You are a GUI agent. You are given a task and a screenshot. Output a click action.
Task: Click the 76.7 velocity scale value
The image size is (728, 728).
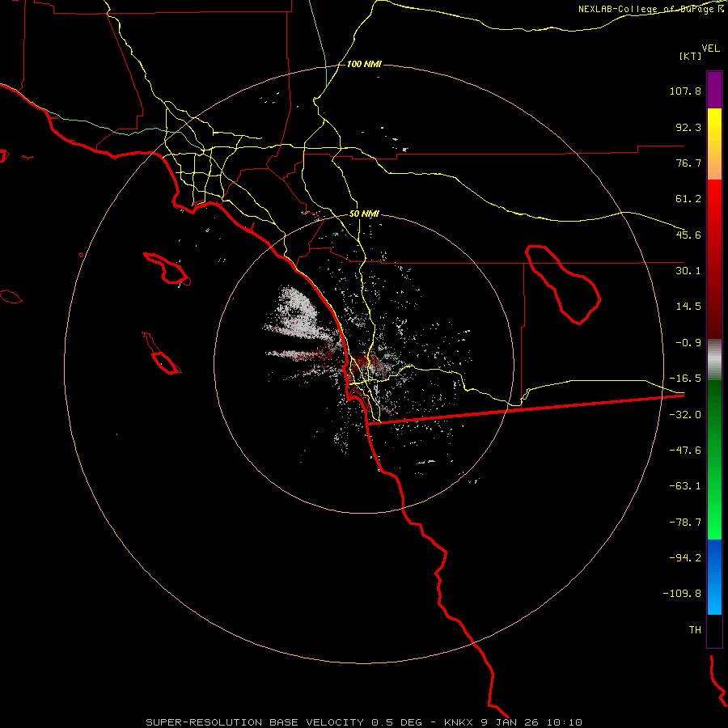pyautogui.click(x=688, y=163)
